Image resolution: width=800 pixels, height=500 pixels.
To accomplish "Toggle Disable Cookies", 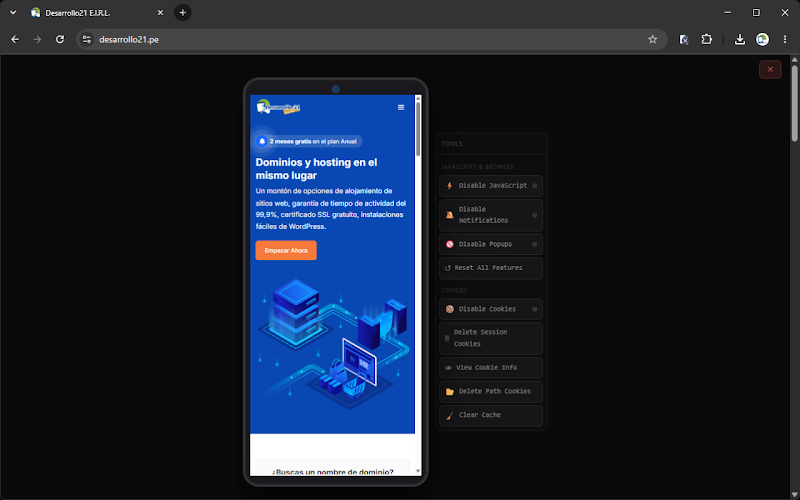I will point(491,309).
